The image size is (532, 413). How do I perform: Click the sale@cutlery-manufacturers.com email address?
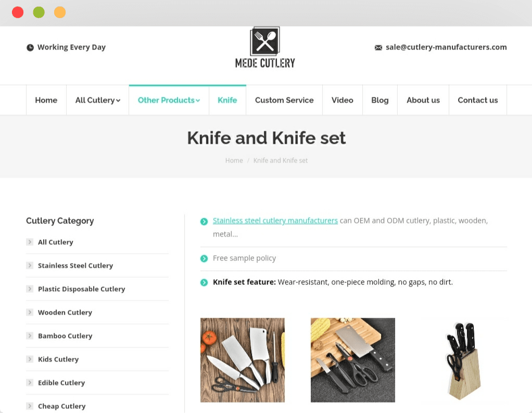point(446,47)
